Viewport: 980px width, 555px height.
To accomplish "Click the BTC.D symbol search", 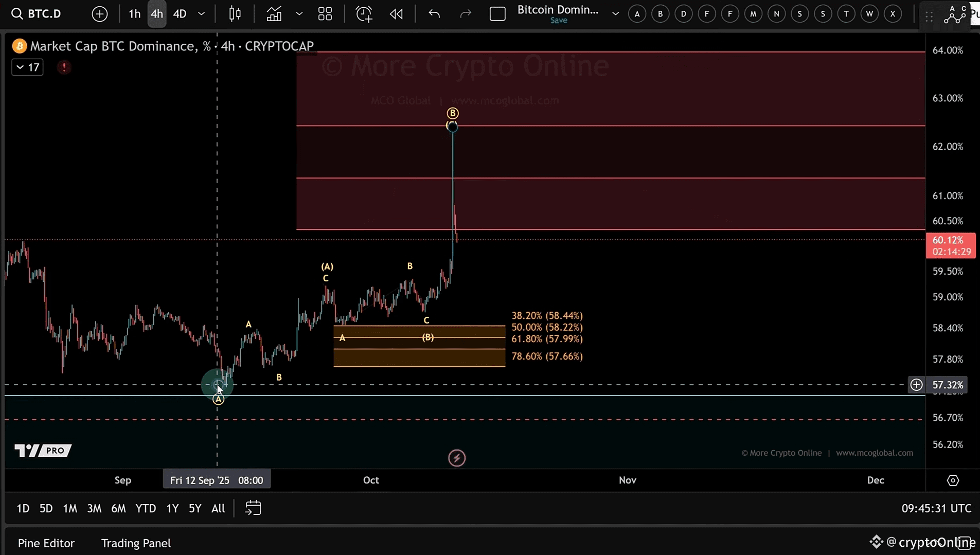I will [x=37, y=14].
